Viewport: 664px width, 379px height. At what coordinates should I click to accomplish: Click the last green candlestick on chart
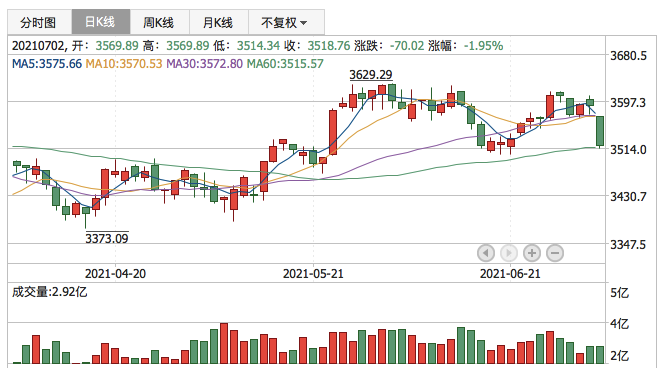(600, 131)
